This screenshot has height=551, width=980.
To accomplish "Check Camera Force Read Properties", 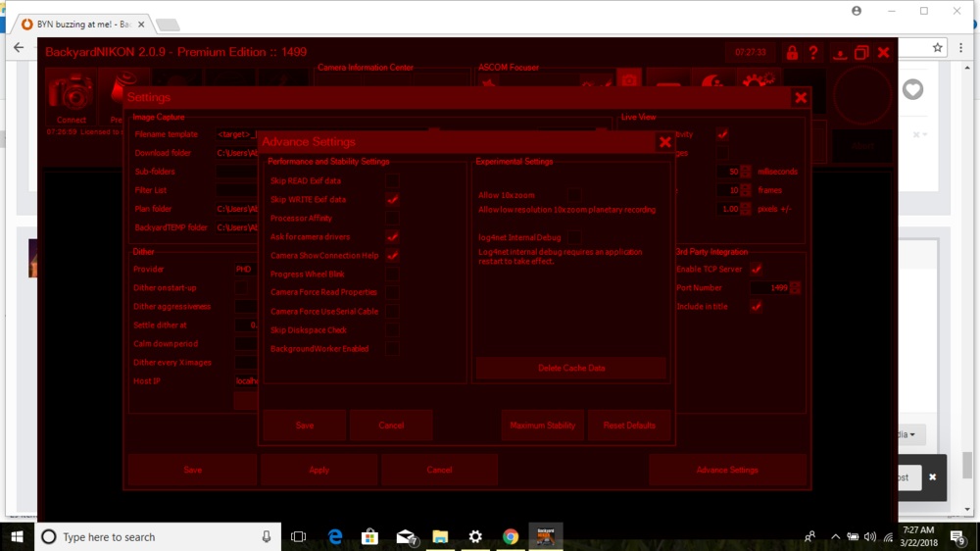I will (x=392, y=292).
